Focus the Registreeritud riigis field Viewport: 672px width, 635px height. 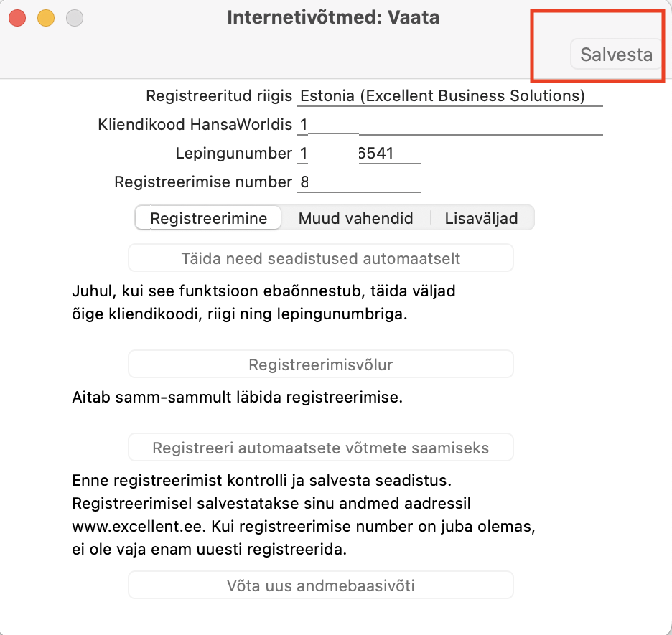[450, 96]
